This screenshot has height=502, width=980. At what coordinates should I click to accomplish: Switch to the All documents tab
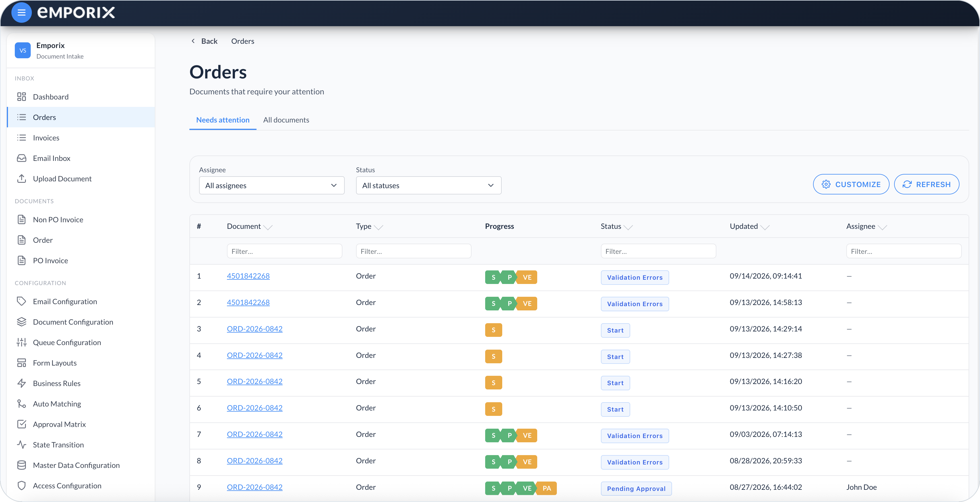[x=286, y=120]
